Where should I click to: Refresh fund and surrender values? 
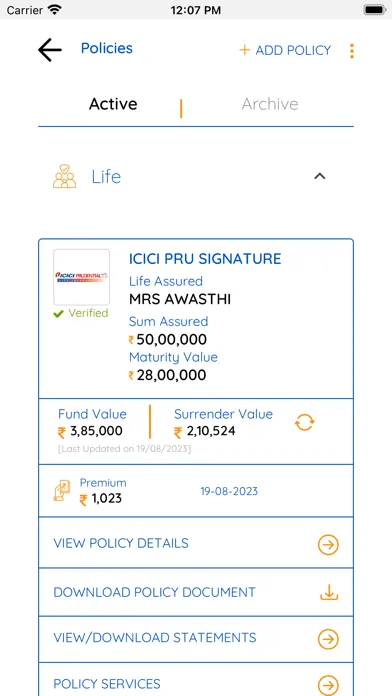(x=305, y=422)
